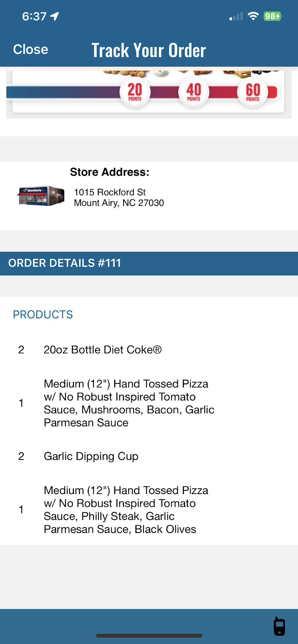
Task: Select the 40 points reward badge
Action: pos(194,92)
